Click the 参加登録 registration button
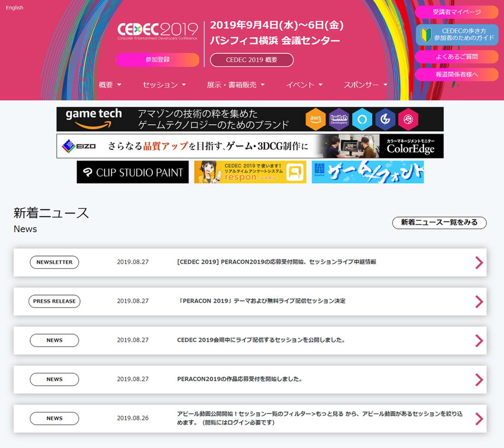 coord(157,60)
